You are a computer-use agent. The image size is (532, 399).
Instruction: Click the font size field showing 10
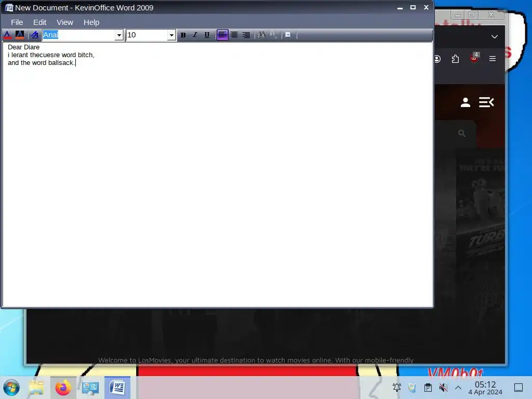point(147,35)
